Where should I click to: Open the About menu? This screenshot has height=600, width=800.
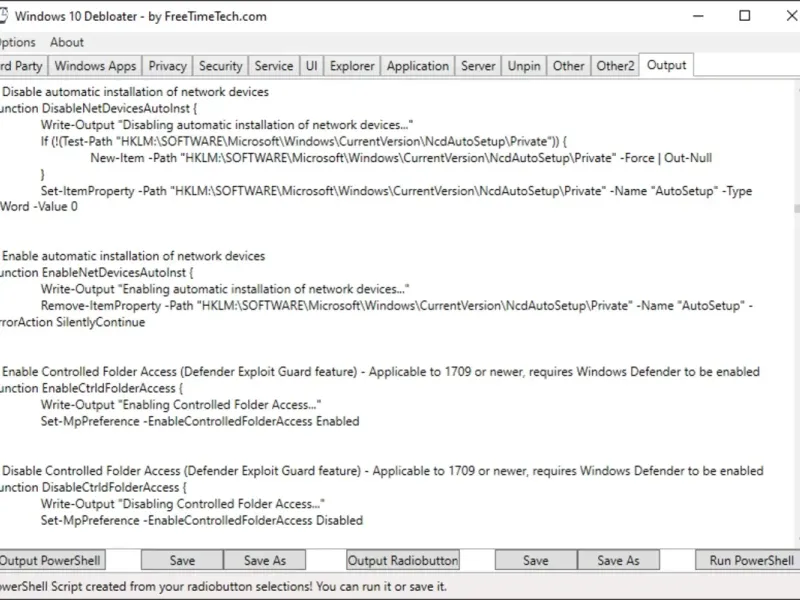coord(67,42)
